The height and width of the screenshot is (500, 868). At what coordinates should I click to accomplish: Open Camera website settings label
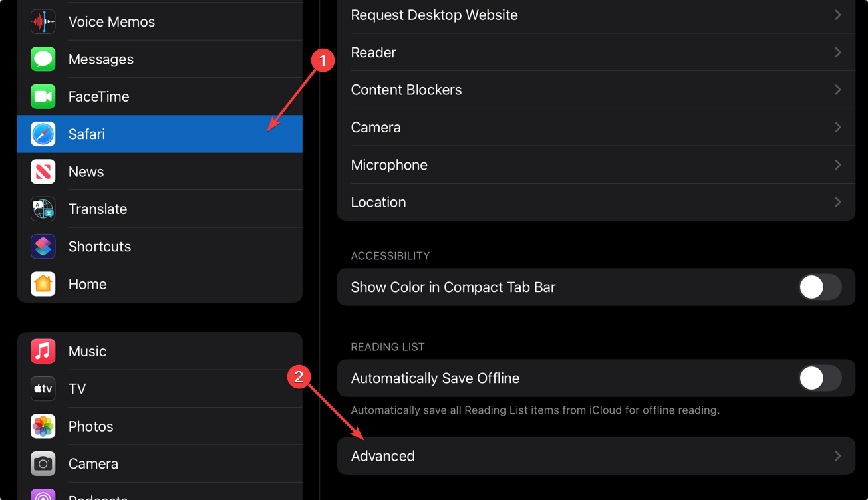(x=376, y=127)
